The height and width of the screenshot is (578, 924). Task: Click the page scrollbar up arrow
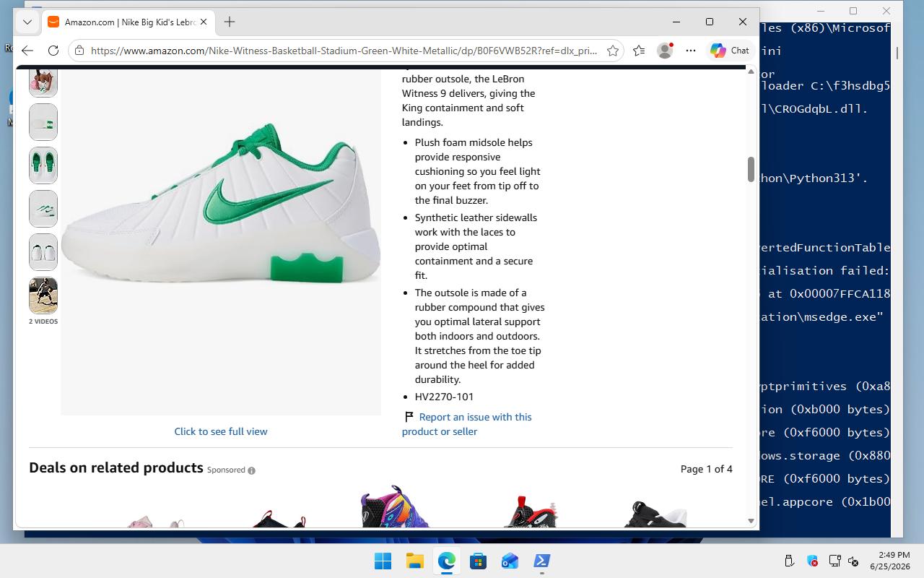[751, 72]
